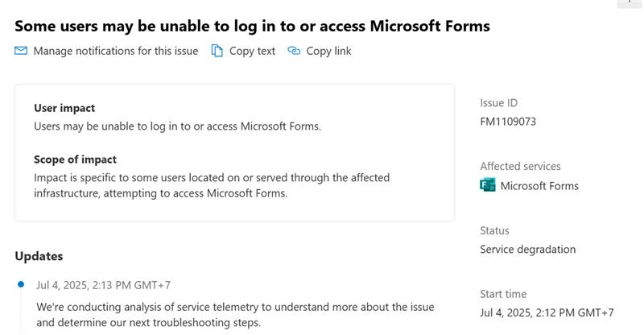Click the Microsoft Forms service icon
Screen dimensions: 644x335
click(x=488, y=185)
